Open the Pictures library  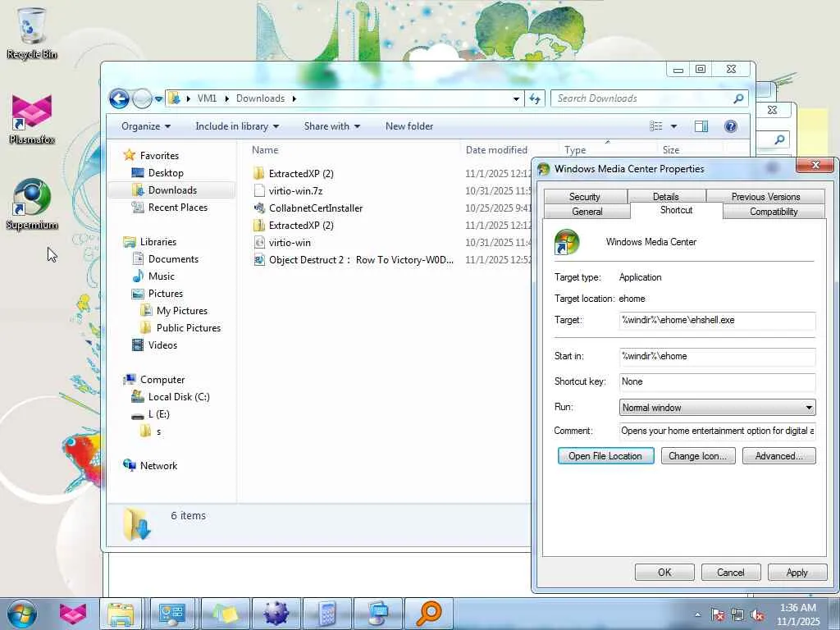point(166,294)
